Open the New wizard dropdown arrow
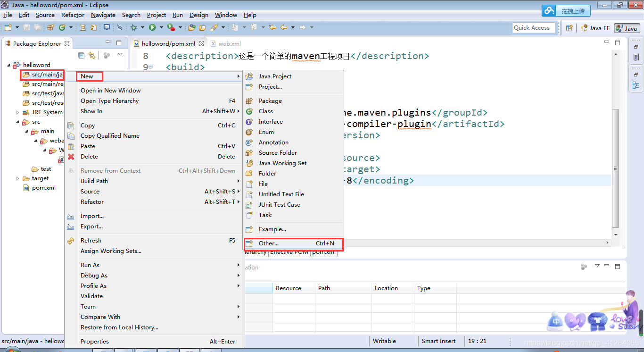The image size is (644, 352). pos(17,28)
